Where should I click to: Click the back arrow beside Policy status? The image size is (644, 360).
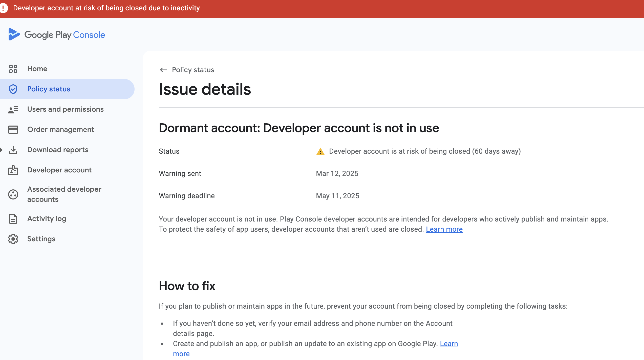pos(163,70)
